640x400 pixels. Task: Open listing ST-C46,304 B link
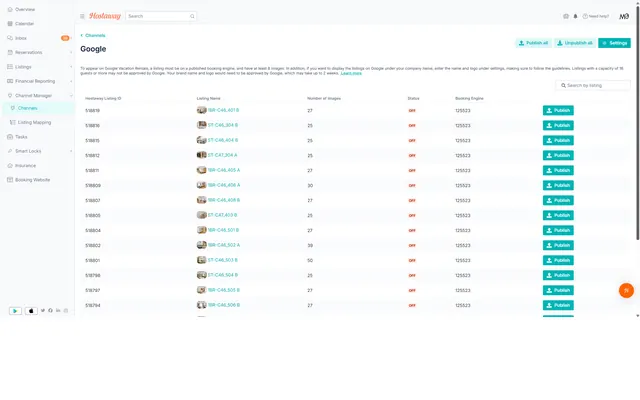coord(223,125)
